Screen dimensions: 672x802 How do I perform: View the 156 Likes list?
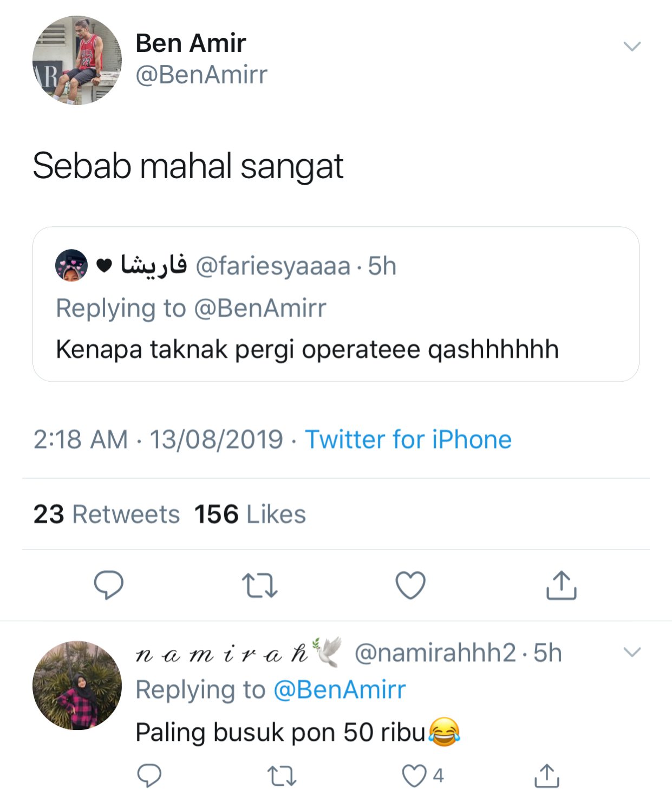(250, 514)
